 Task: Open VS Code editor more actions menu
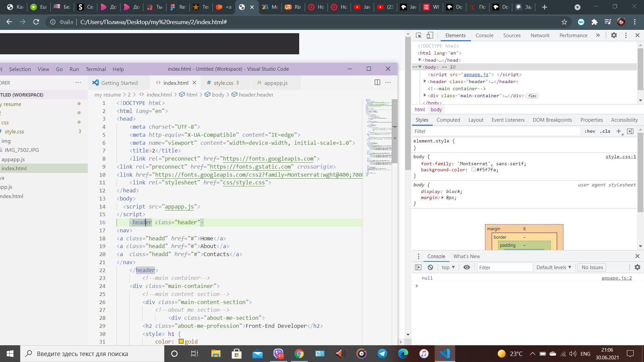click(388, 82)
